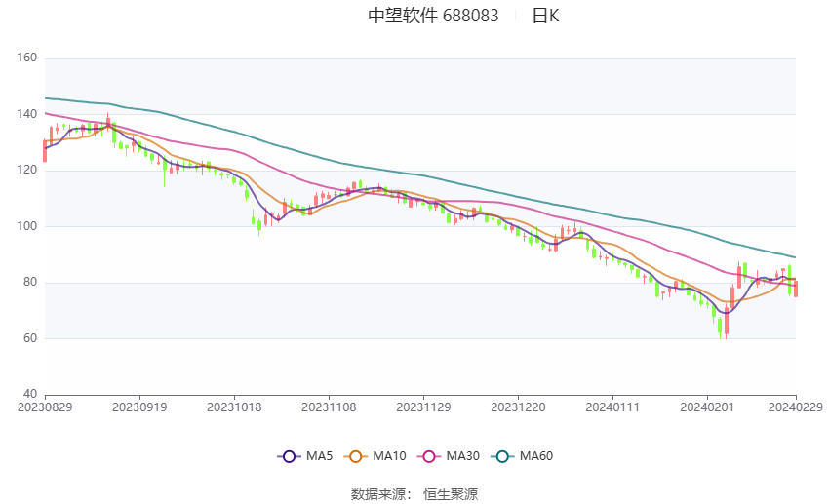Click the 20231108 x-axis date label
The height and width of the screenshot is (504, 829).
(329, 407)
